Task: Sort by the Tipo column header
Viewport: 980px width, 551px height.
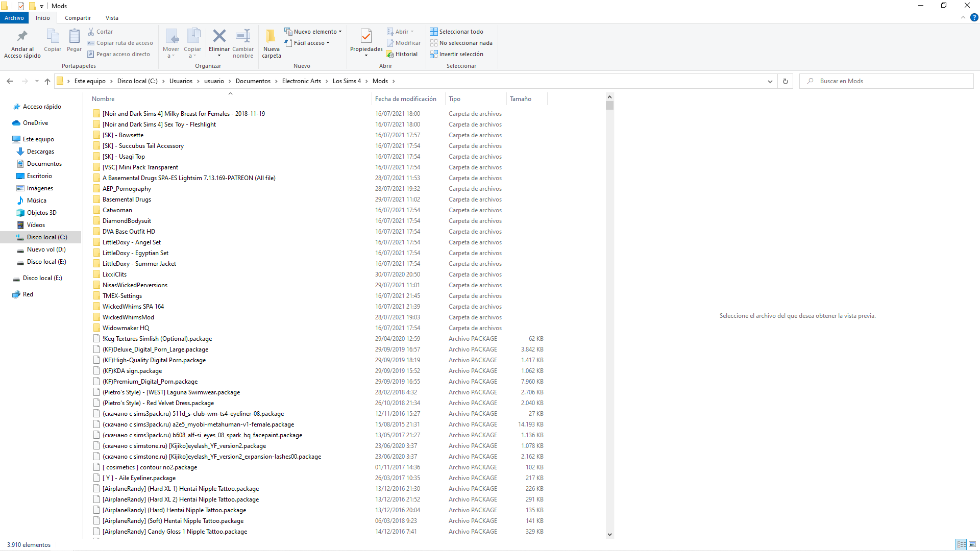Action: click(x=454, y=99)
